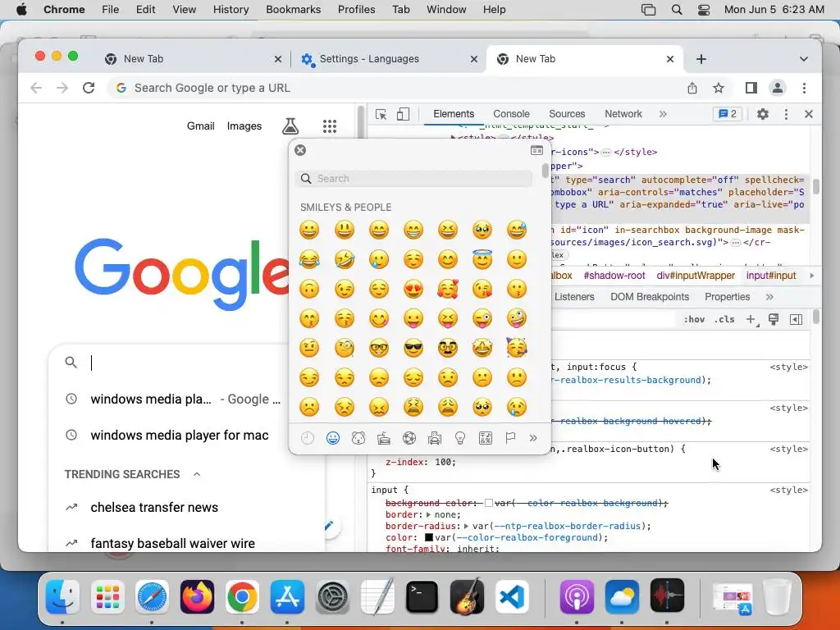Open the Properties pane tab
This screenshot has height=630, width=840.
pyautogui.click(x=727, y=297)
